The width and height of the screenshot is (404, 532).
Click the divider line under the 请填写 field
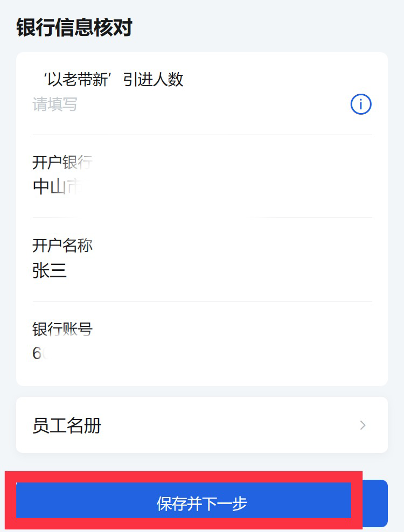tap(203, 135)
